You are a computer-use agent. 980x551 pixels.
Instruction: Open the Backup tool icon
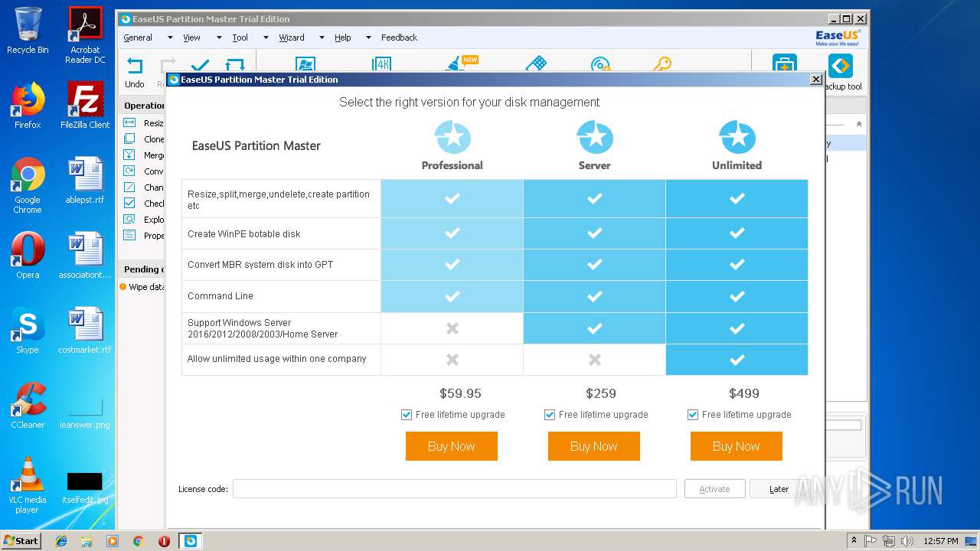tap(841, 66)
